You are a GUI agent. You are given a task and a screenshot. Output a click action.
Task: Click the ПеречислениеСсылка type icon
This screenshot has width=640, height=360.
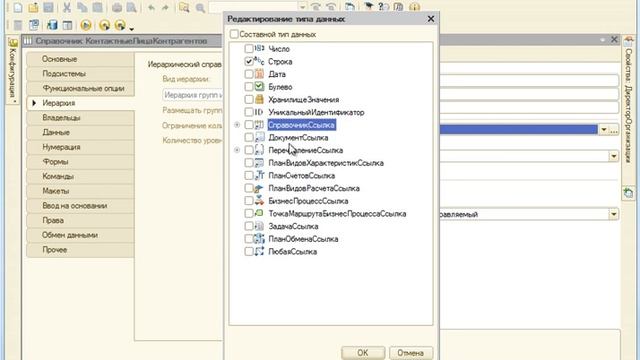(259, 150)
